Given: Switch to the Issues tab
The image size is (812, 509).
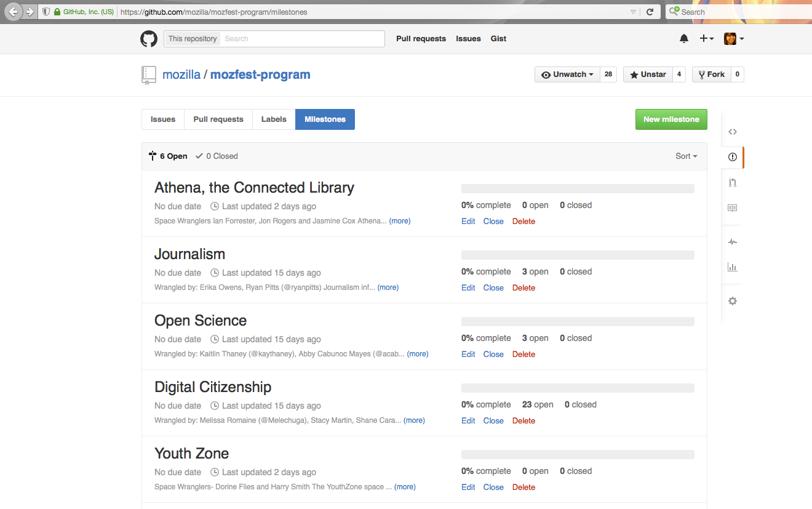Looking at the screenshot, I should tap(163, 119).
